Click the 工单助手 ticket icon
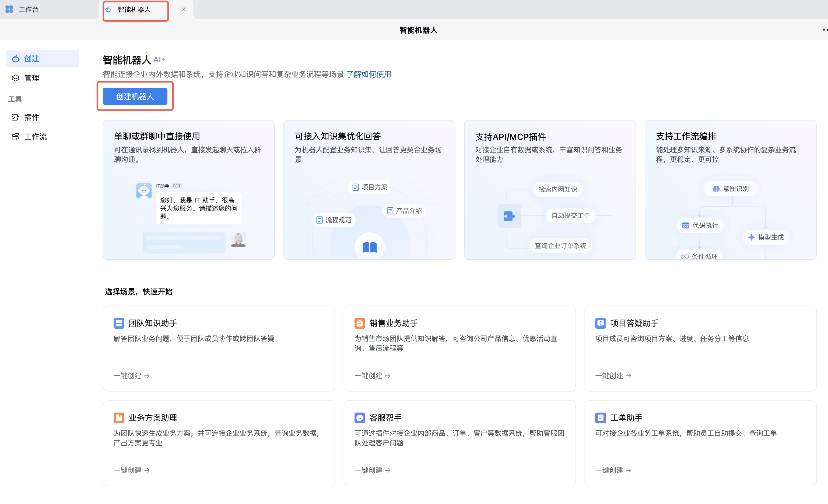This screenshot has width=828, height=504. 600,418
